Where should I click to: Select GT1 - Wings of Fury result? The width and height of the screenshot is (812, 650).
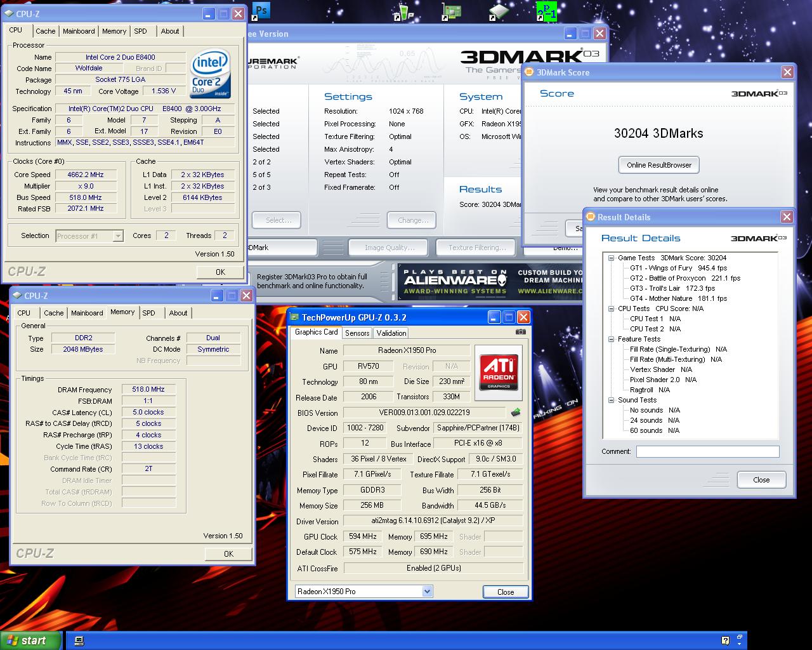(678, 268)
